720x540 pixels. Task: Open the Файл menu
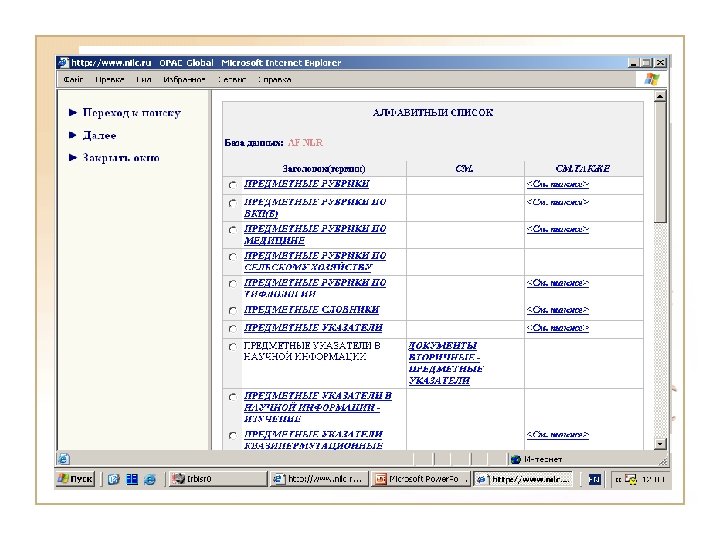tap(73, 79)
